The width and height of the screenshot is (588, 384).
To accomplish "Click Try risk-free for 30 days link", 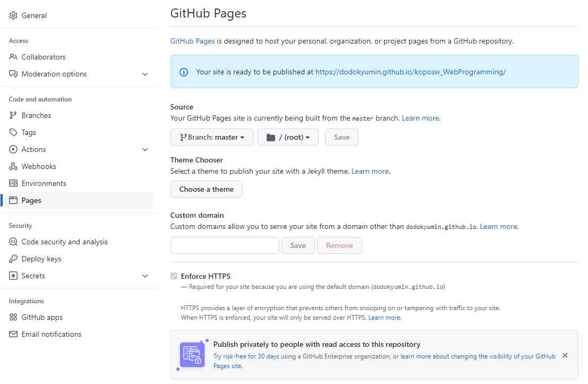I will coord(246,356).
